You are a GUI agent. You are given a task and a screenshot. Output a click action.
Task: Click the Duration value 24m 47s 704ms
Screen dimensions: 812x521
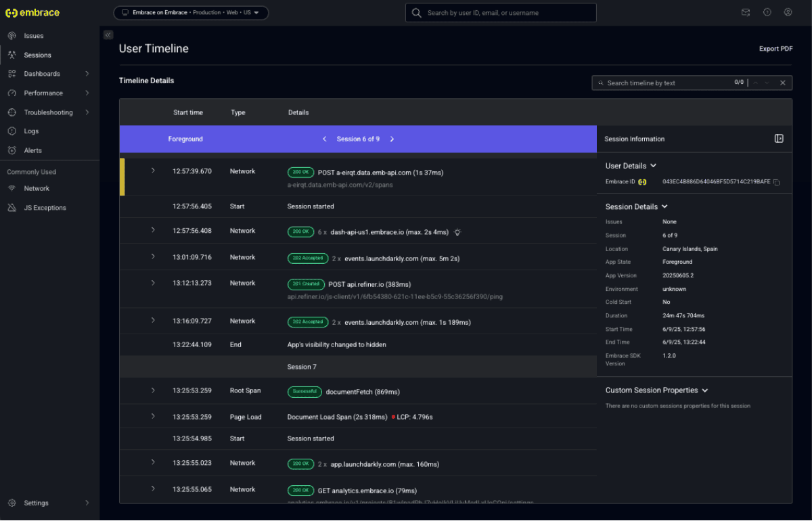(x=683, y=316)
